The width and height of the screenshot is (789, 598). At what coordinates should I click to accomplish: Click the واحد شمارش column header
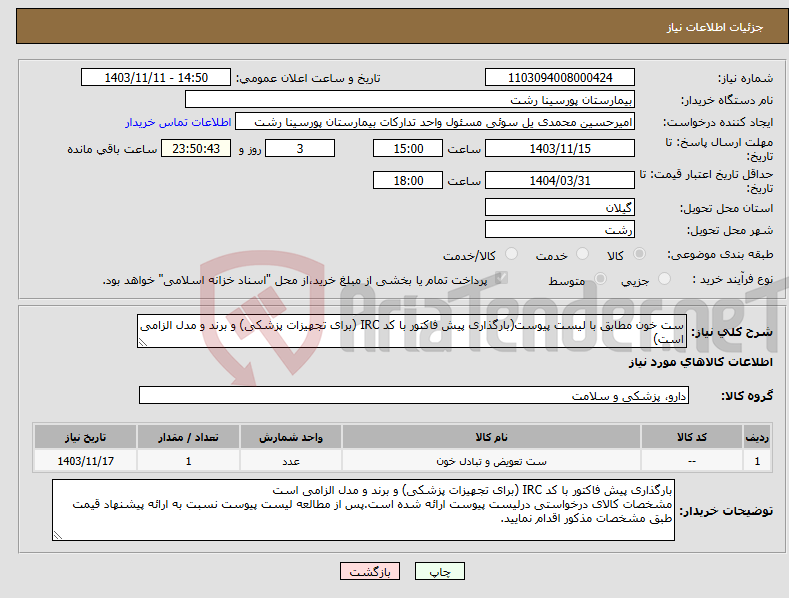[291, 437]
